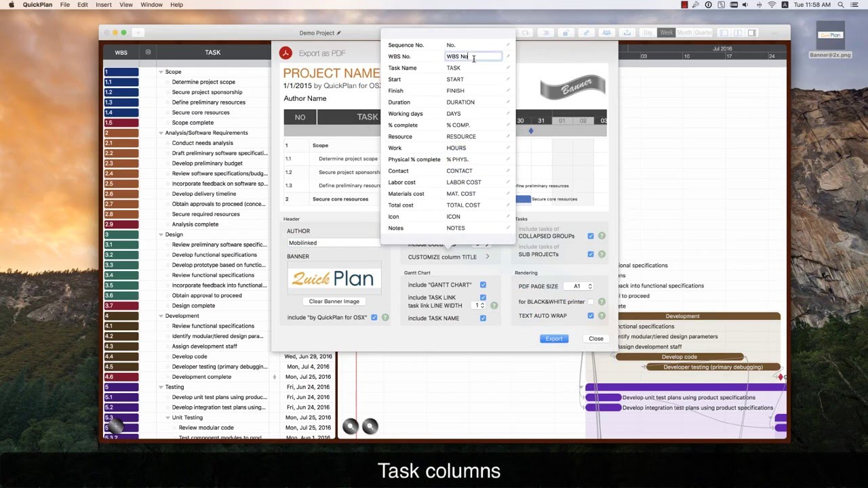
Task: Click the WBS 3 green color cell
Action: pyautogui.click(x=121, y=235)
